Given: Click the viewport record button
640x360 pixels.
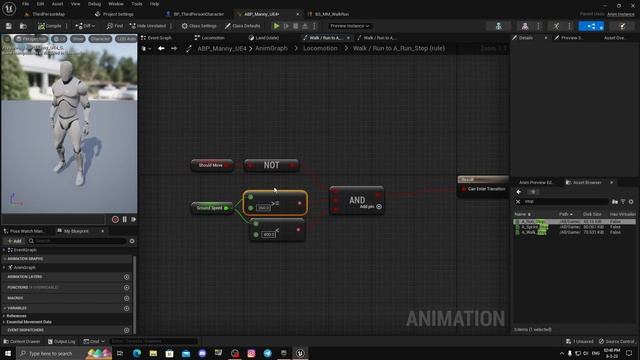Looking at the screenshot, I should [115, 220].
